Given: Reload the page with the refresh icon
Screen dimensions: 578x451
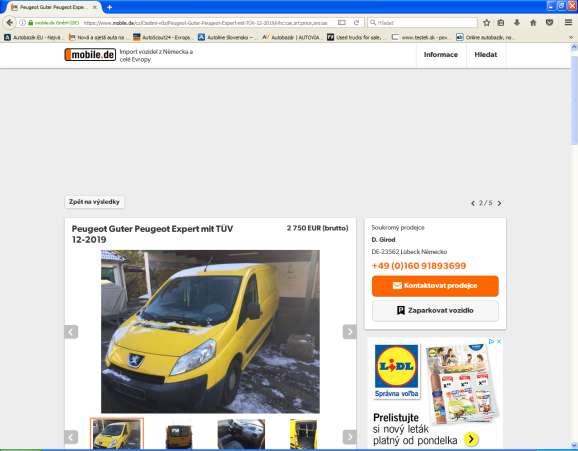Looking at the screenshot, I should pyautogui.click(x=356, y=22).
